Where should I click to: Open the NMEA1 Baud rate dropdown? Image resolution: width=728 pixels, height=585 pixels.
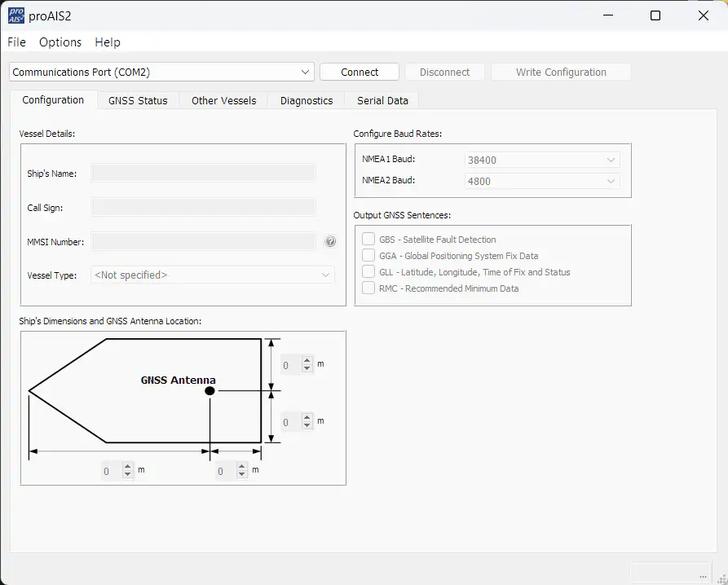(541, 161)
